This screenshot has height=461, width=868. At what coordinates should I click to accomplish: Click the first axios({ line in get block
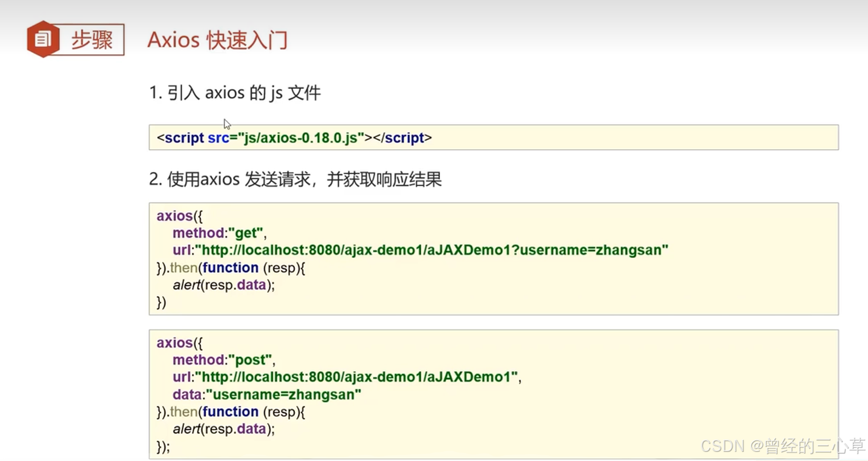point(179,216)
